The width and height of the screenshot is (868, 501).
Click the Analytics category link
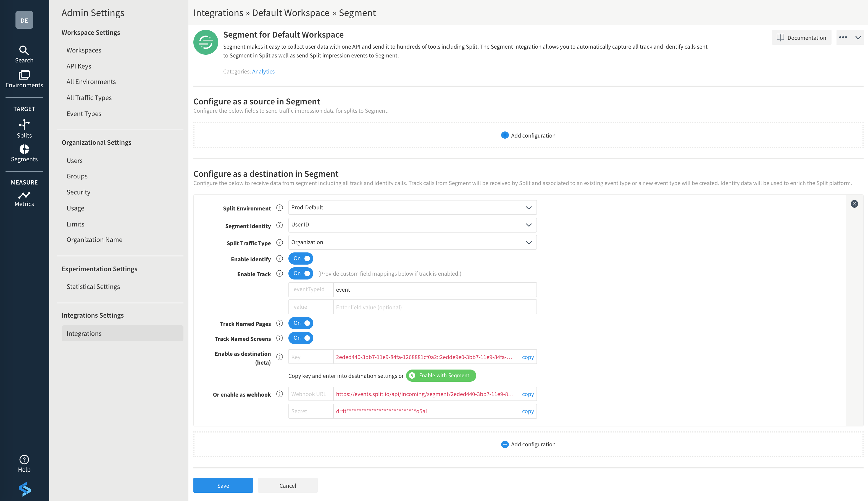263,71
